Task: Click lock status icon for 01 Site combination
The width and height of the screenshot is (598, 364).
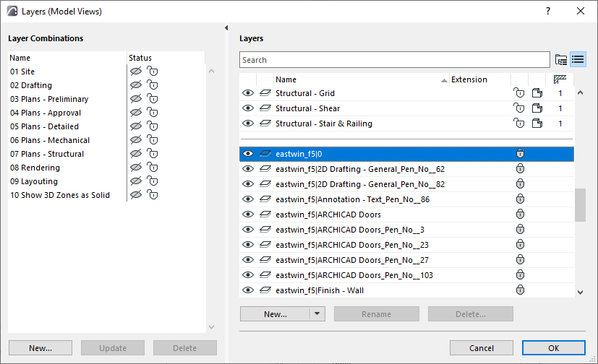Action: (152, 71)
